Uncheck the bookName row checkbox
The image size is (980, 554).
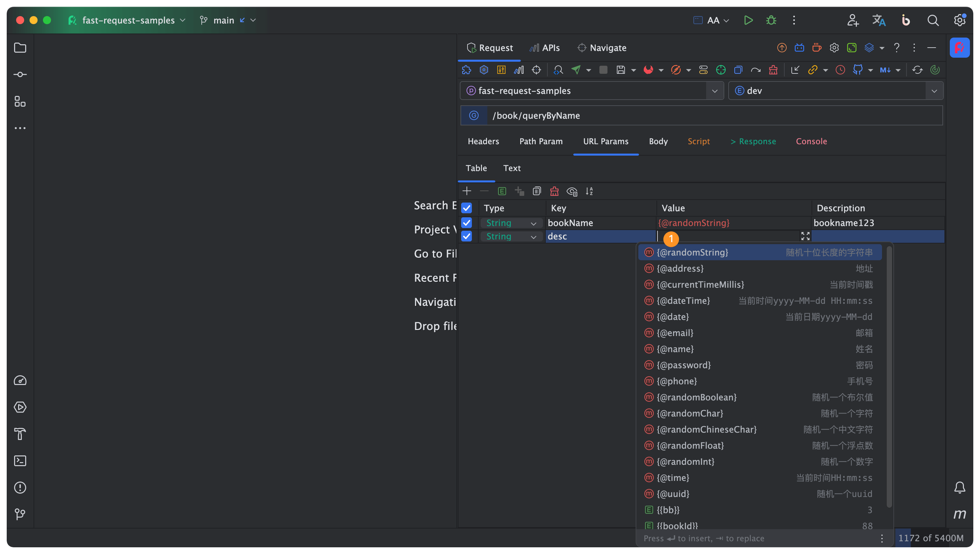point(467,223)
